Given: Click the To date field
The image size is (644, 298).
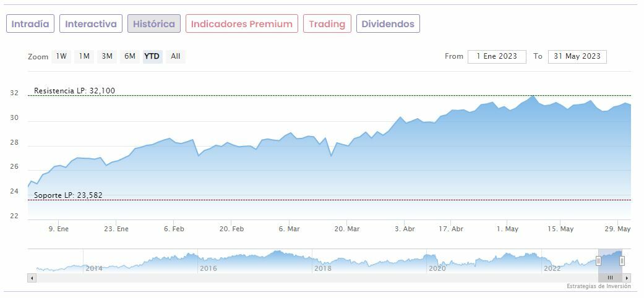Looking at the screenshot, I should pyautogui.click(x=577, y=56).
